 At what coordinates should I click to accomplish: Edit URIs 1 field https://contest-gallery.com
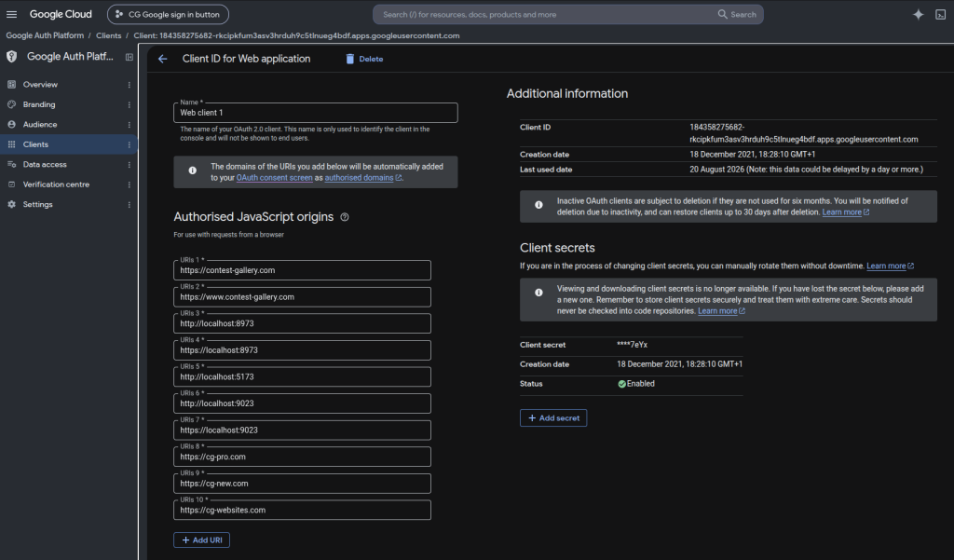click(x=302, y=270)
